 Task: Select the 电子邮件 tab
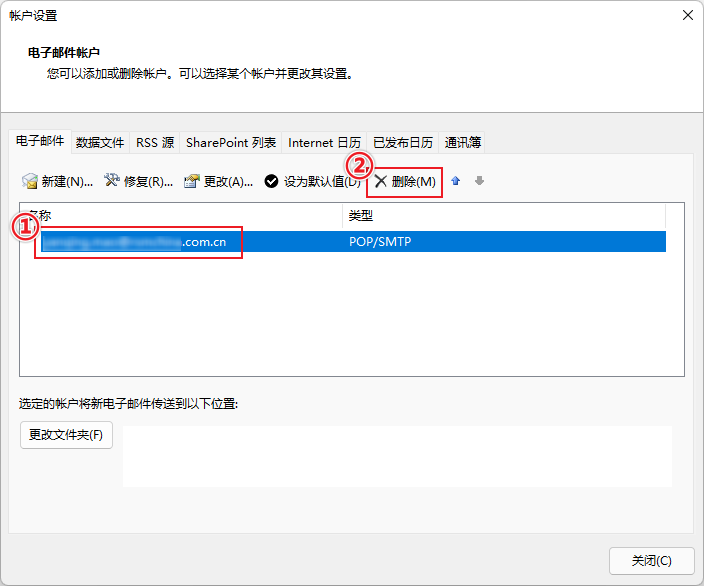click(40, 142)
